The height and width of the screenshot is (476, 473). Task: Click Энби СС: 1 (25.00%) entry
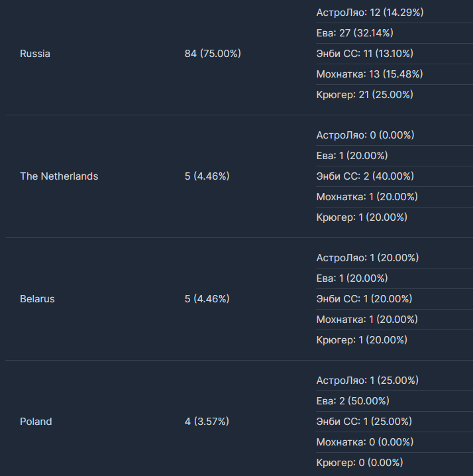[x=364, y=422]
